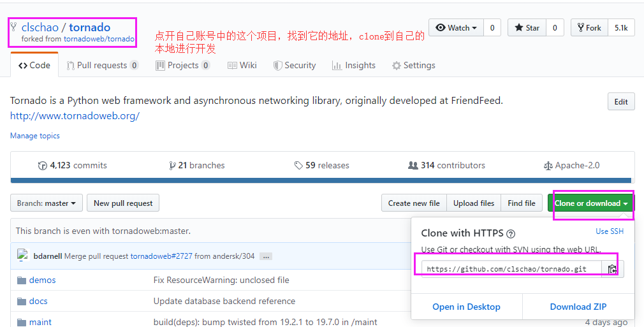Click the stargazers count 0
This screenshot has height=327, width=644.
pos(555,27)
